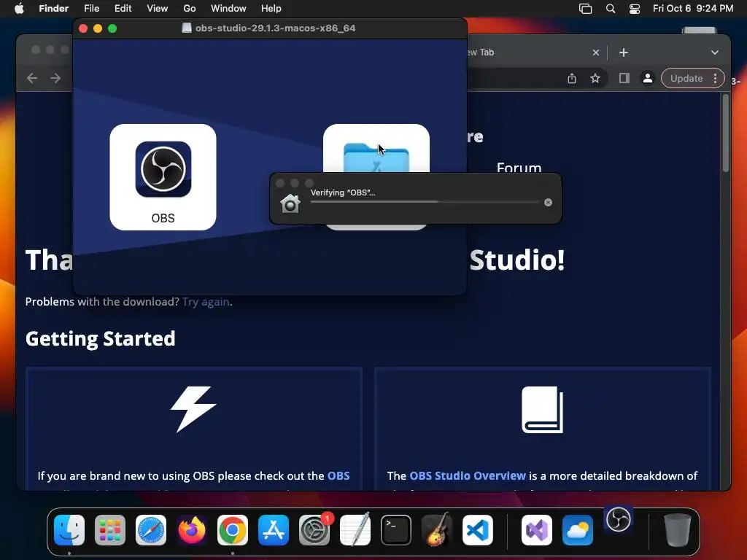Open the Apple menu

(19, 9)
